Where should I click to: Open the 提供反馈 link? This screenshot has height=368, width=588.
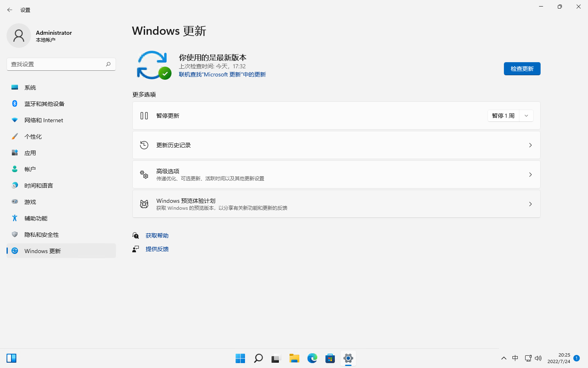157,249
